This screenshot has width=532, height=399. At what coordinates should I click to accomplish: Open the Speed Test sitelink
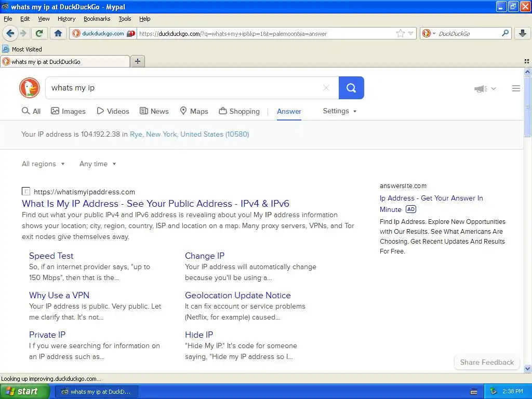click(51, 256)
